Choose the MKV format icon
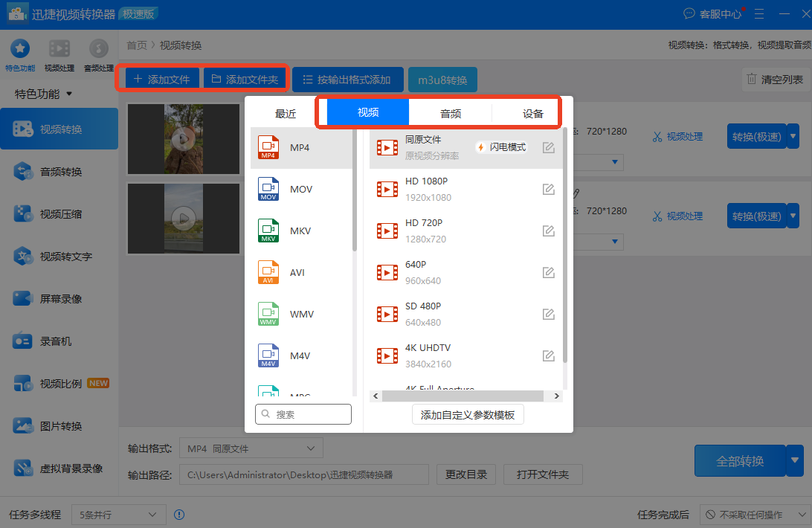This screenshot has width=812, height=528. click(268, 231)
